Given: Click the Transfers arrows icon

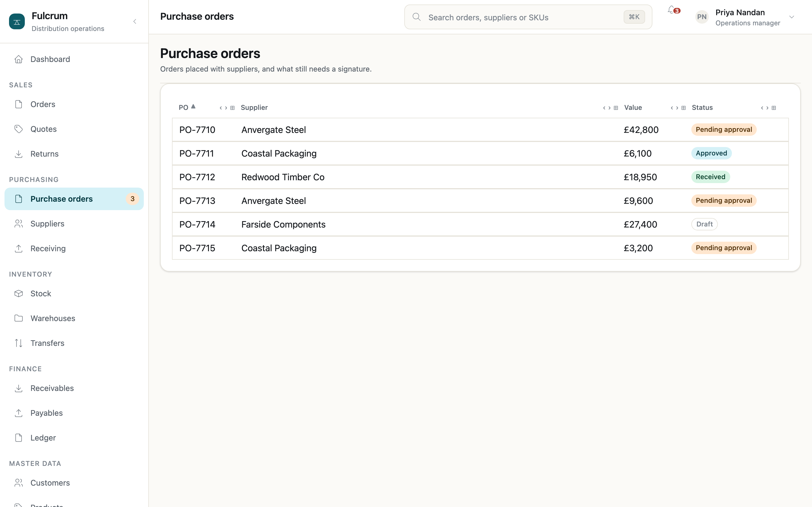Looking at the screenshot, I should tap(19, 343).
